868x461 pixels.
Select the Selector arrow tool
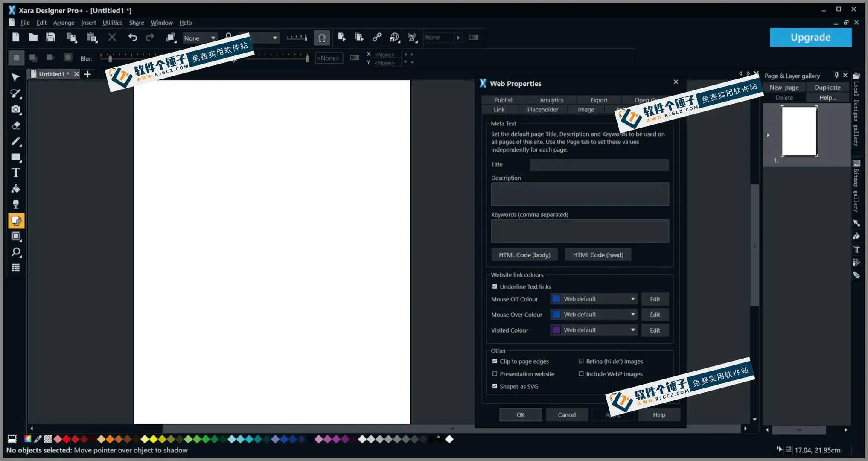16,77
